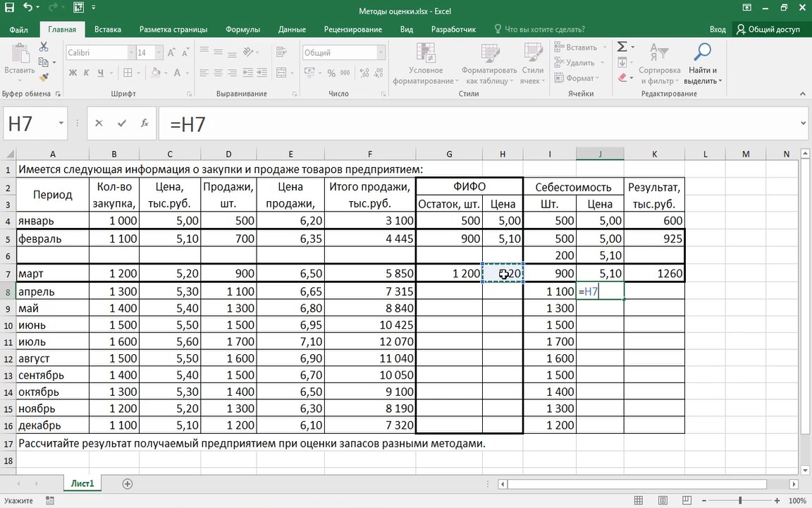Expand the Calibri font name dropdown
This screenshot has width=812, height=508.
coord(131,53)
